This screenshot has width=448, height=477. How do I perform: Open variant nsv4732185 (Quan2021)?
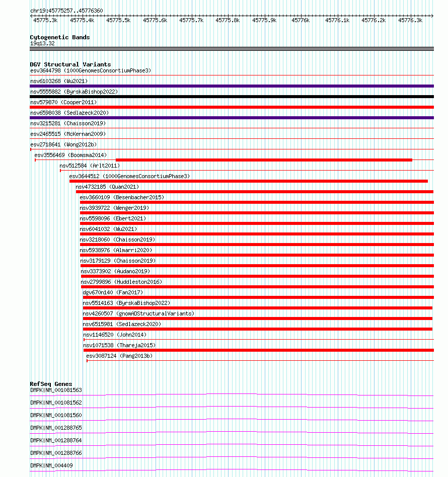107,187
